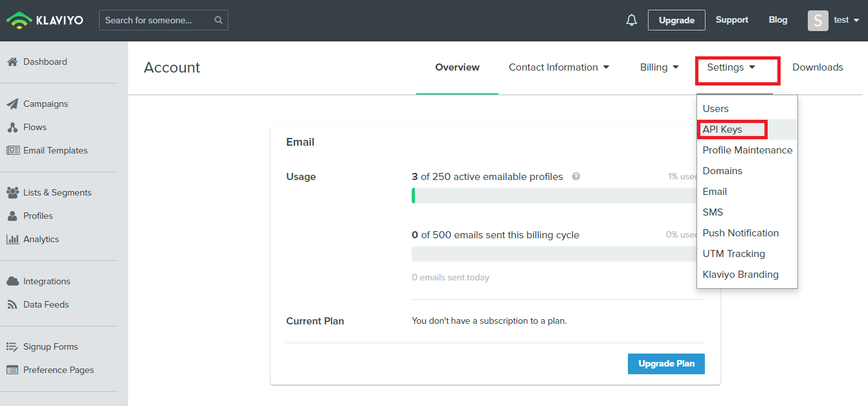Click the 'You don't have a subscription' text
The image size is (868, 406).
pyautogui.click(x=489, y=321)
